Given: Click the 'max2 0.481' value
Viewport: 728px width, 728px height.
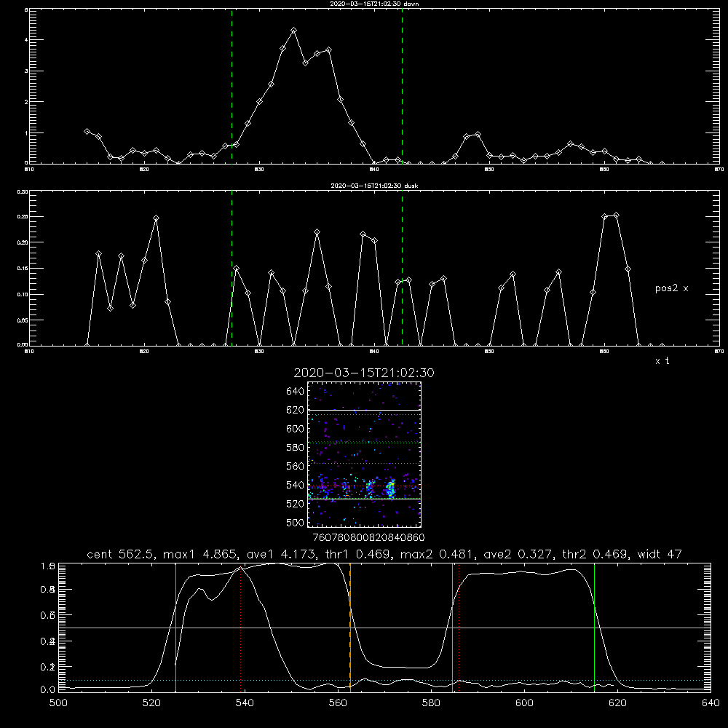Looking at the screenshot, I should (438, 554).
